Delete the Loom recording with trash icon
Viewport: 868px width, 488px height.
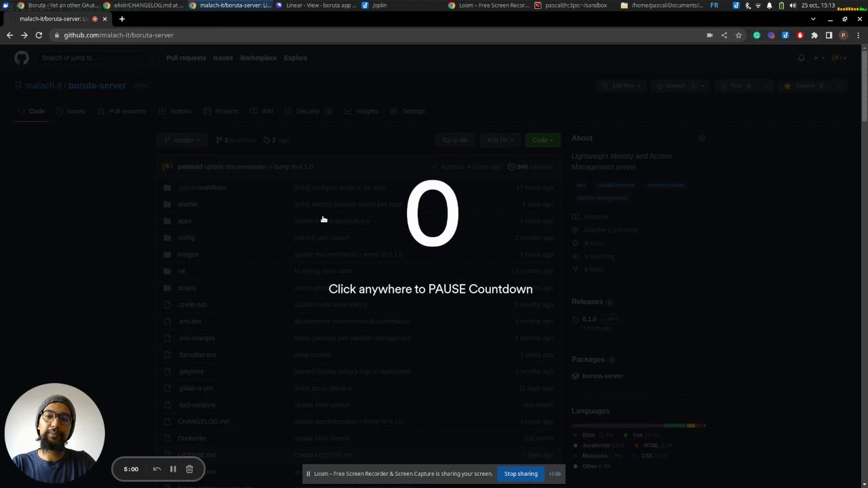(189, 469)
